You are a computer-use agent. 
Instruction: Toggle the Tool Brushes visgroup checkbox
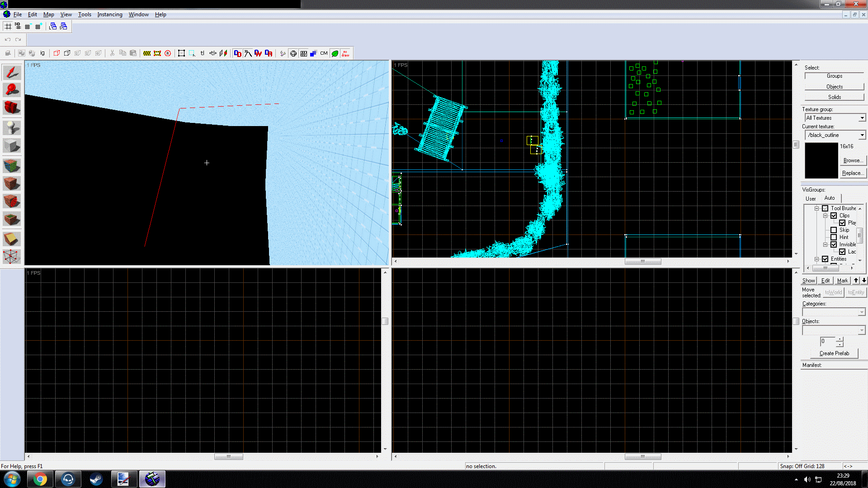click(x=825, y=208)
